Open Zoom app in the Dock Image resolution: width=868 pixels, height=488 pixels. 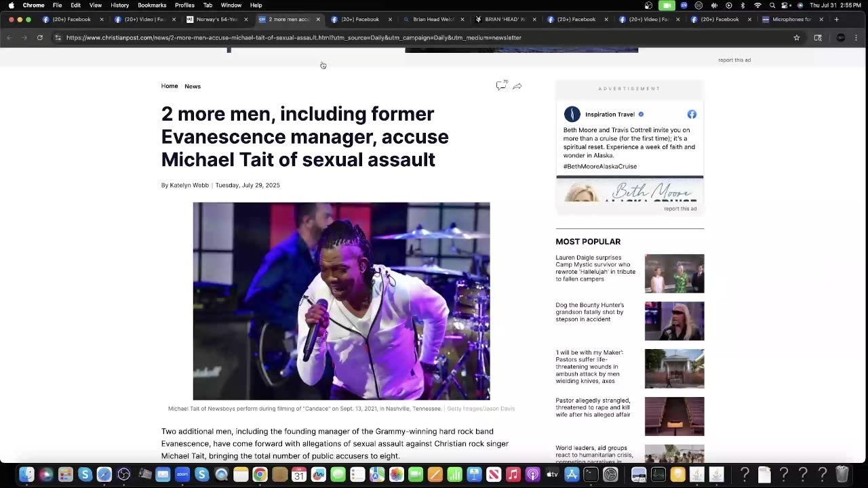(182, 474)
